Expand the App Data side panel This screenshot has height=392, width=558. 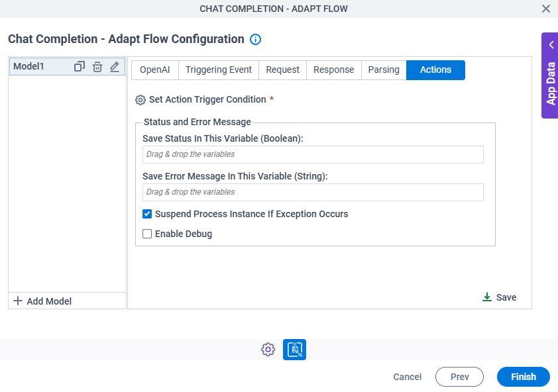click(550, 75)
